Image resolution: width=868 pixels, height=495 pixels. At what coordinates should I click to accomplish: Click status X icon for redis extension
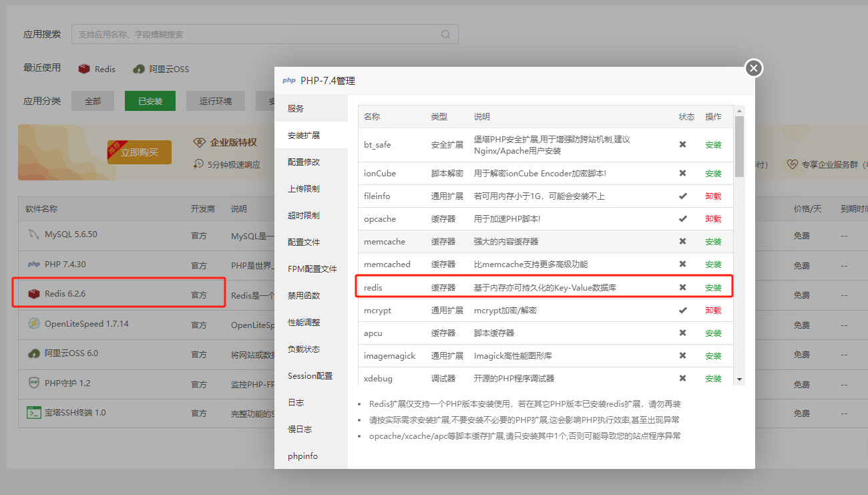pyautogui.click(x=682, y=287)
